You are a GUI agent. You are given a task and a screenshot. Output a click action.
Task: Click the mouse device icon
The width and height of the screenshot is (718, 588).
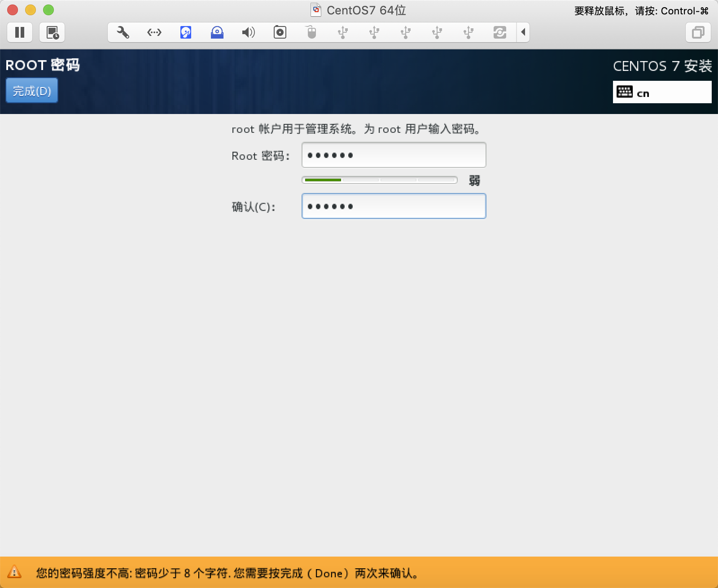point(311,32)
